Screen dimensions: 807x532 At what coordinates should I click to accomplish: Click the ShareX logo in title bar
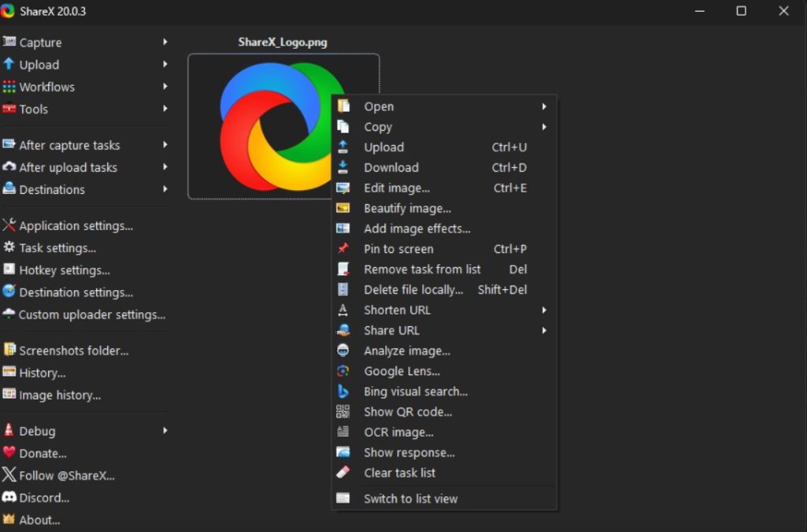click(x=8, y=11)
